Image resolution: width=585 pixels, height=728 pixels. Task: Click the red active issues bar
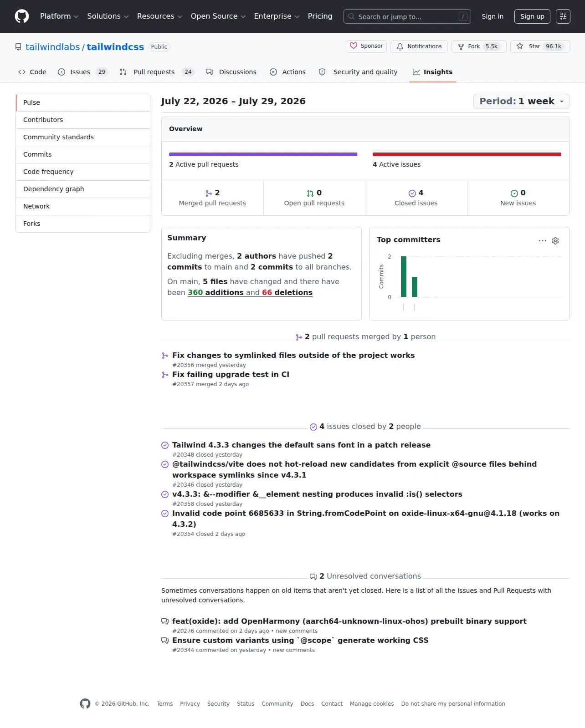click(467, 154)
